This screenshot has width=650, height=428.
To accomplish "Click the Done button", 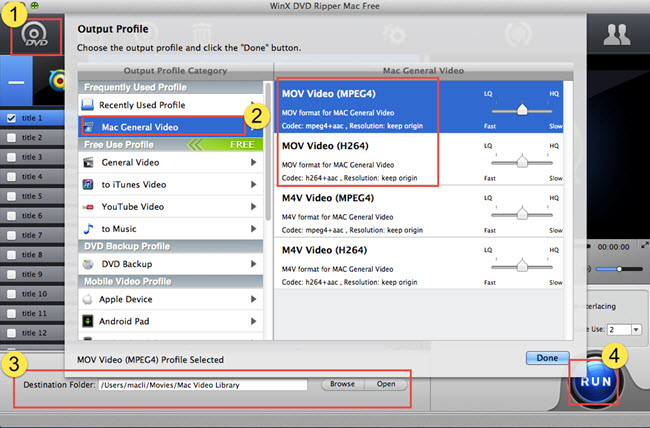I will pyautogui.click(x=547, y=358).
